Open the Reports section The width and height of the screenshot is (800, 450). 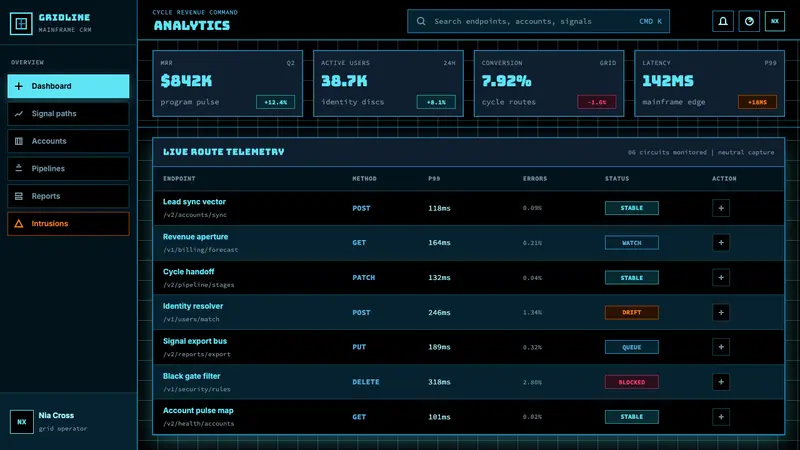click(68, 196)
